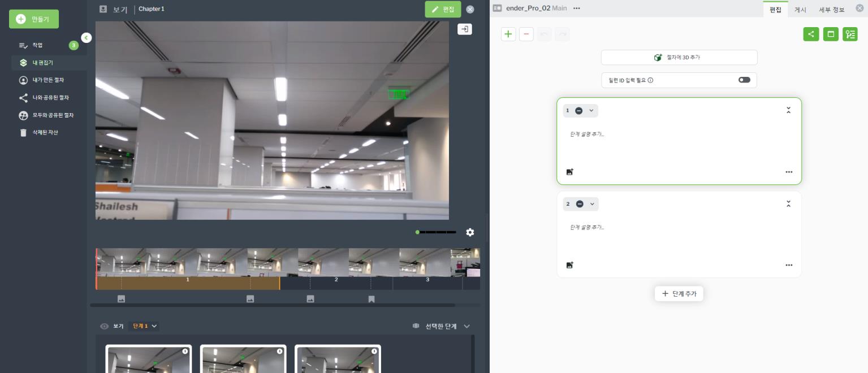Select step 3 segment in timeline
Screen dimensions: 868x373
pos(427,283)
